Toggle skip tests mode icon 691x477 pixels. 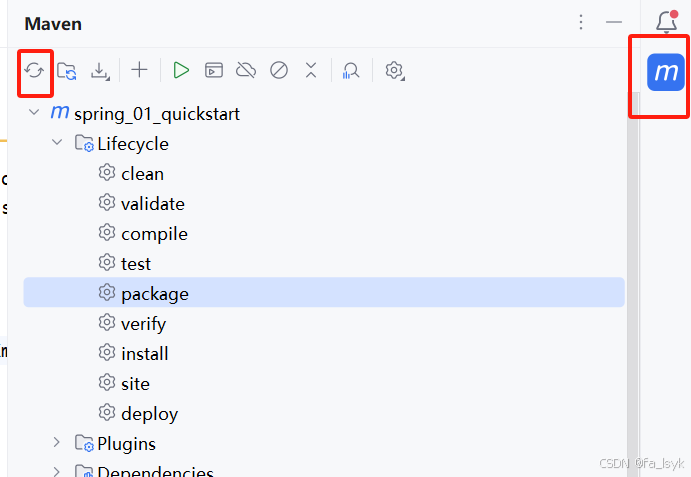coord(279,70)
